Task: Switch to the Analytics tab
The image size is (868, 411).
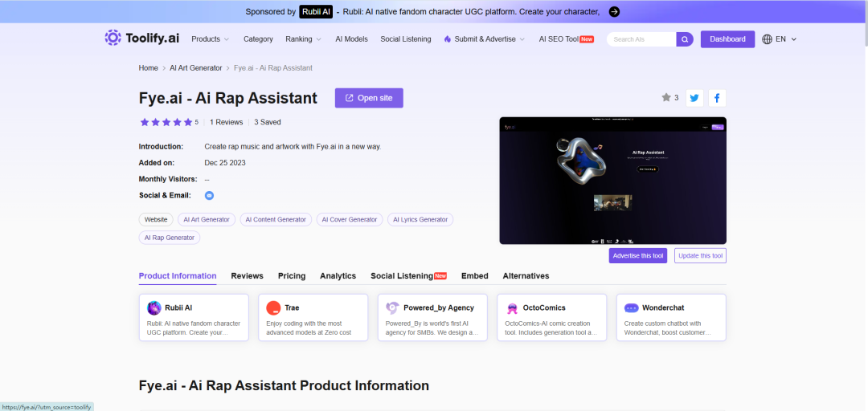Action: tap(338, 275)
